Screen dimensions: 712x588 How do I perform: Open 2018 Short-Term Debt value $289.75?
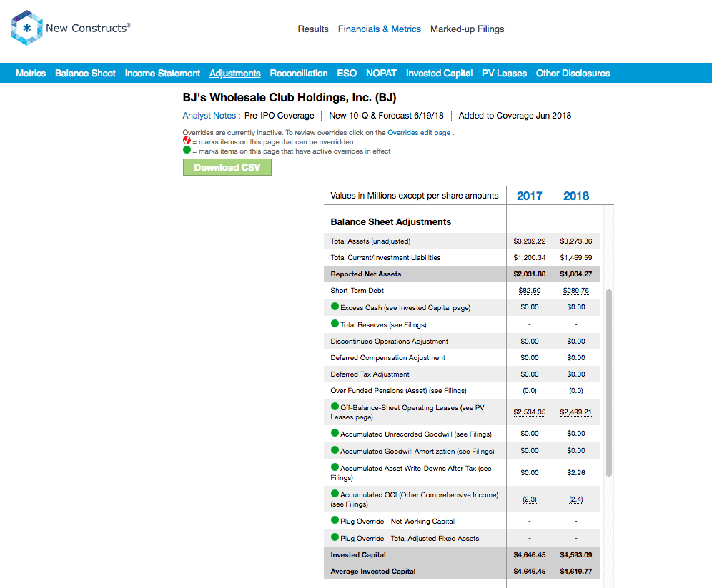(576, 290)
